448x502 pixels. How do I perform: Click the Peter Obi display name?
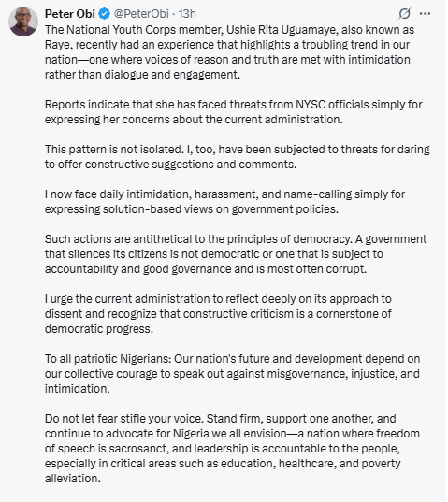(x=70, y=14)
